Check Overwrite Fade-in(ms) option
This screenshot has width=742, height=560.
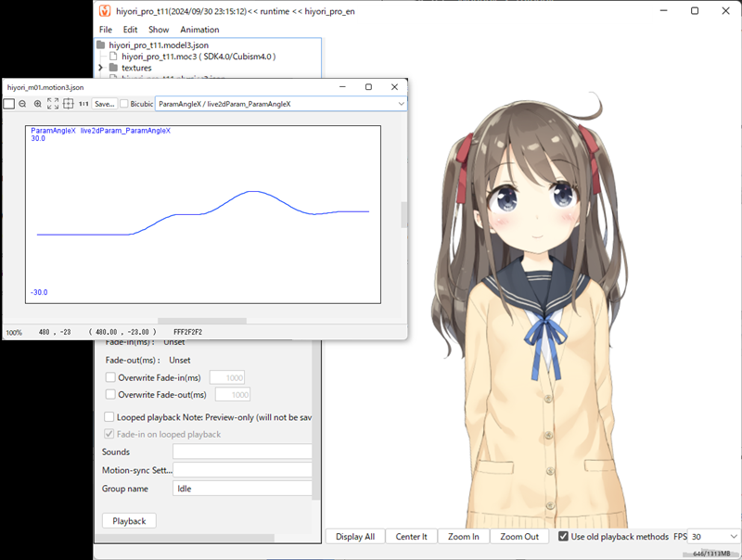click(110, 377)
